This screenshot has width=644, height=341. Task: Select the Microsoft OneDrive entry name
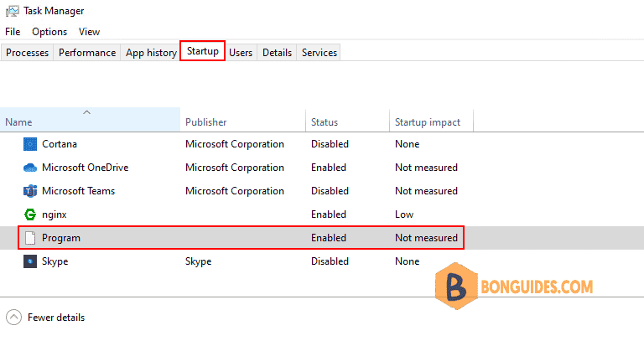pyautogui.click(x=85, y=168)
